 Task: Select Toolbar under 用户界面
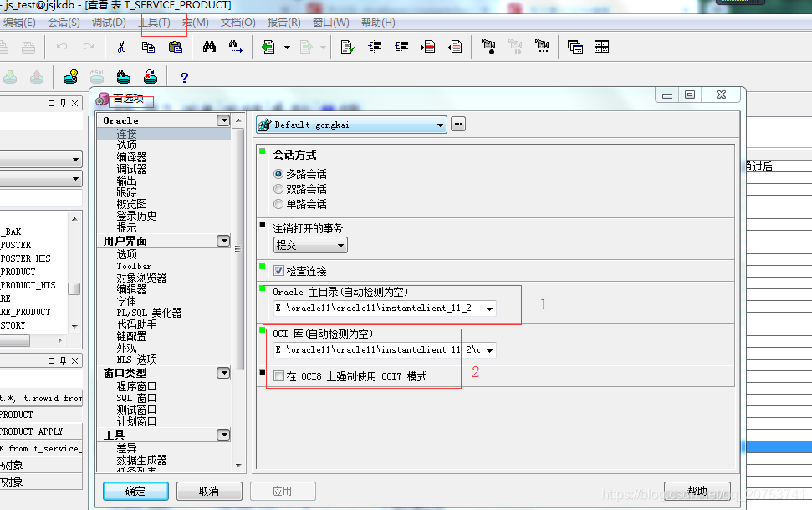pos(134,266)
